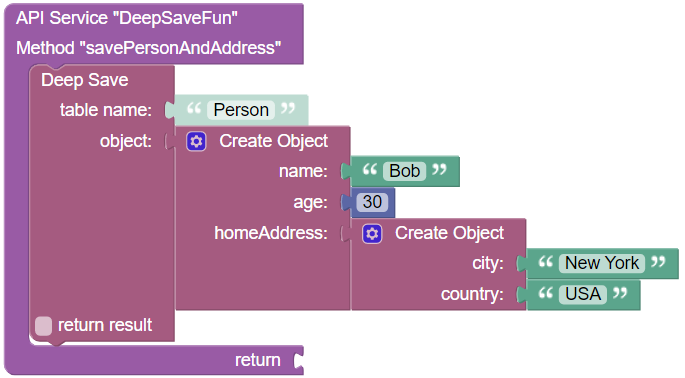Viewport: 685px width, 378px height.
Task: Click the opening quote icon of the Bob string block
Action: click(370, 170)
